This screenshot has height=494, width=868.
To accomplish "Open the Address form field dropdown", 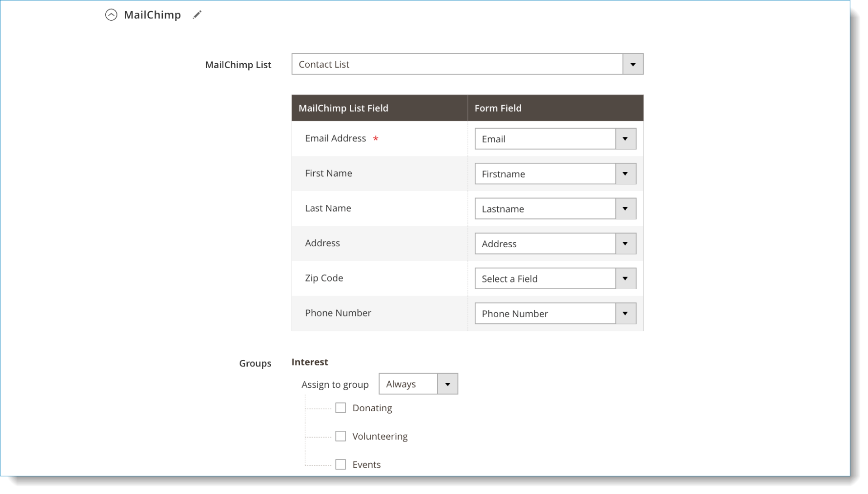I will [555, 244].
